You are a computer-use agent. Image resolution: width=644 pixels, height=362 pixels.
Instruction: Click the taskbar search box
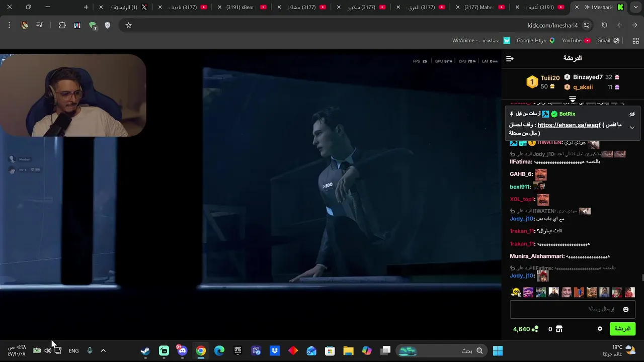442,350
